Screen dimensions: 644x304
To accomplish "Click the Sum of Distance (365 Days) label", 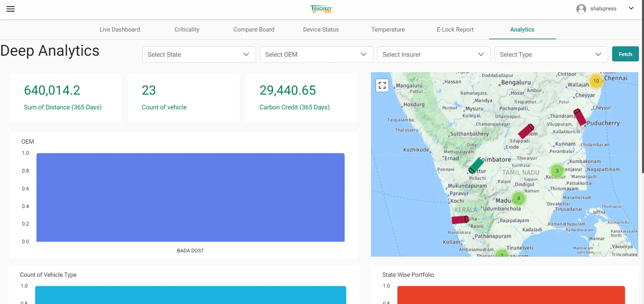I will pos(63,107).
